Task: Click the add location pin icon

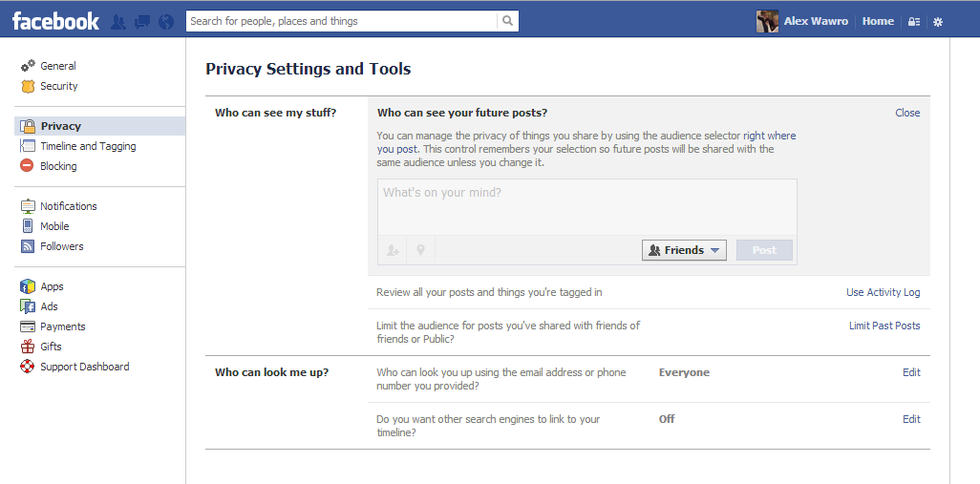Action: [420, 250]
